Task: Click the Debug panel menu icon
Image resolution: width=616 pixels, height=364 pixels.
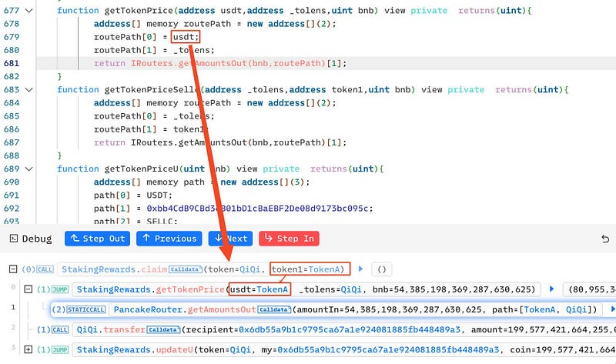Action: pyautogui.click(x=10, y=239)
